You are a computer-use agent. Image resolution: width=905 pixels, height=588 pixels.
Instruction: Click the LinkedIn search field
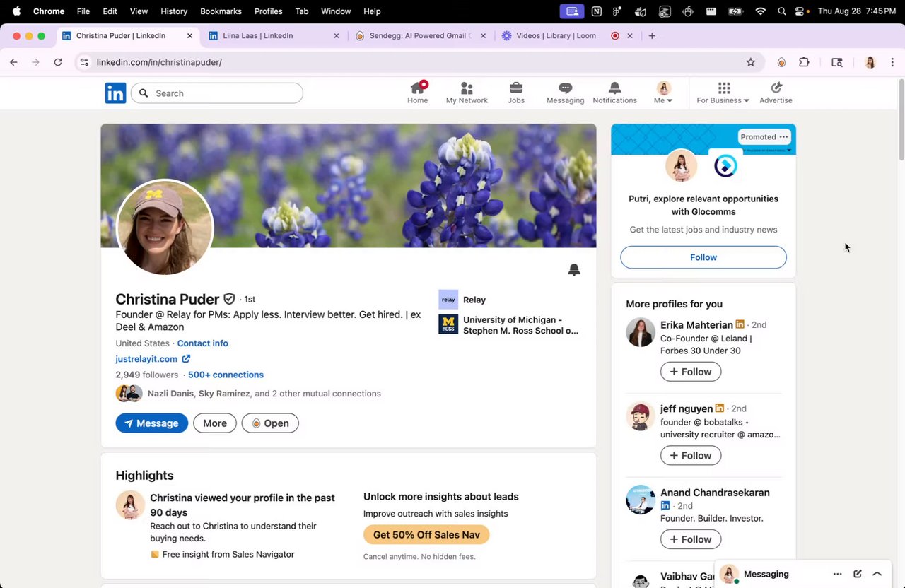[x=217, y=93]
